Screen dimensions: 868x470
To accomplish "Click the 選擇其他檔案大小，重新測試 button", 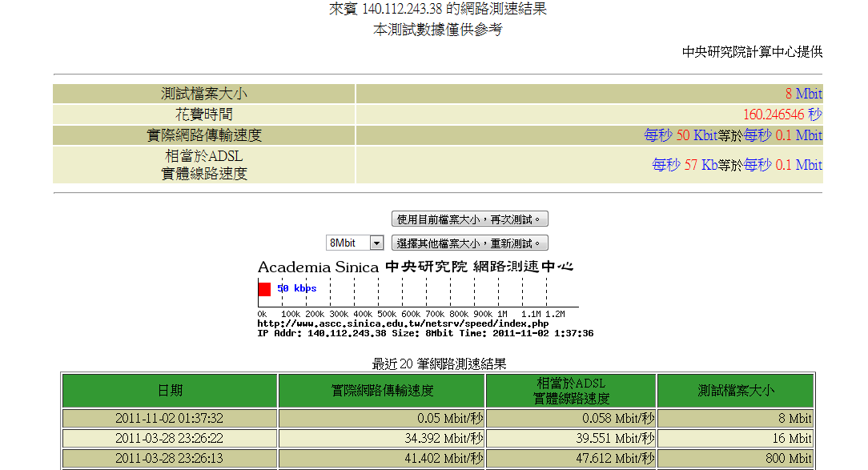I will pos(469,243).
